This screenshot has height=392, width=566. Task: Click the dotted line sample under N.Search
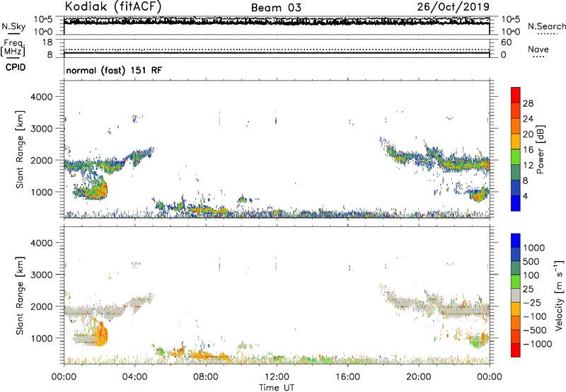[x=547, y=34]
